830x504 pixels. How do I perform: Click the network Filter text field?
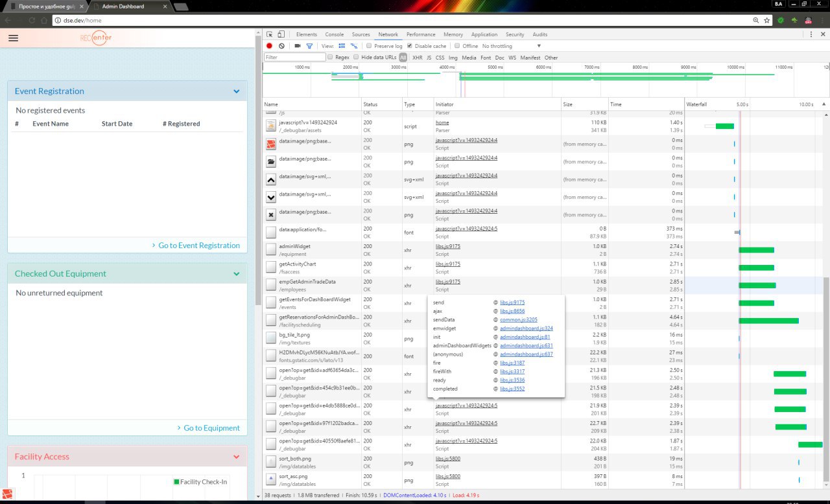pos(295,58)
